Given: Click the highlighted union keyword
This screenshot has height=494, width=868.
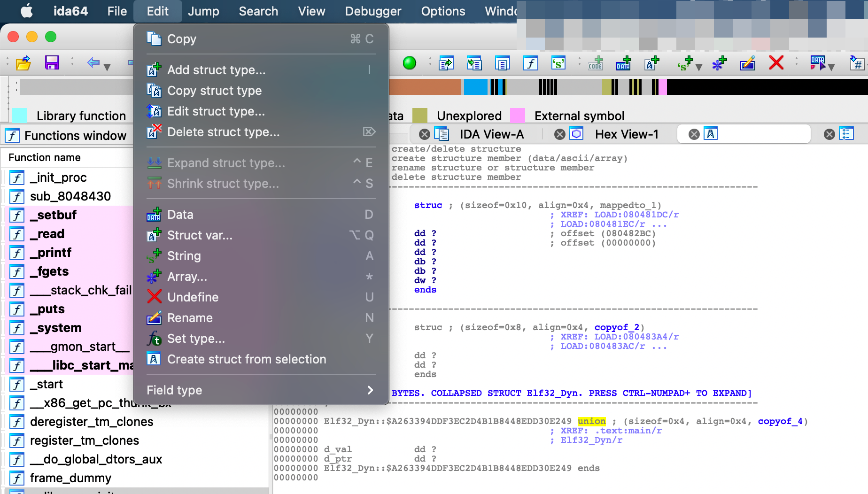Looking at the screenshot, I should click(x=592, y=421).
